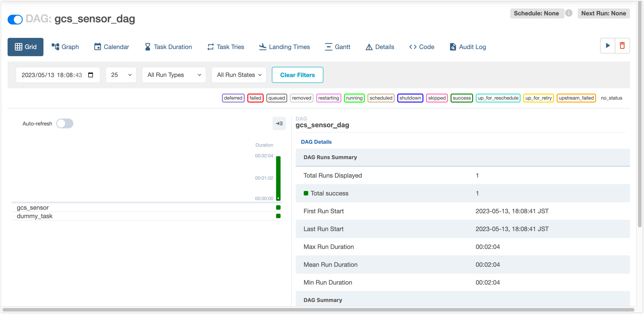Click the skipped status legend badge

437,98
